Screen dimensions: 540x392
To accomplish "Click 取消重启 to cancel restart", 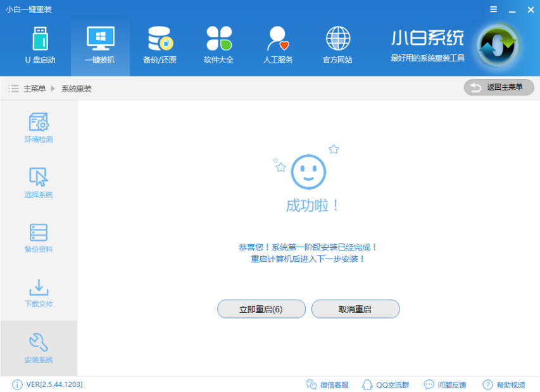I will pyautogui.click(x=355, y=309).
